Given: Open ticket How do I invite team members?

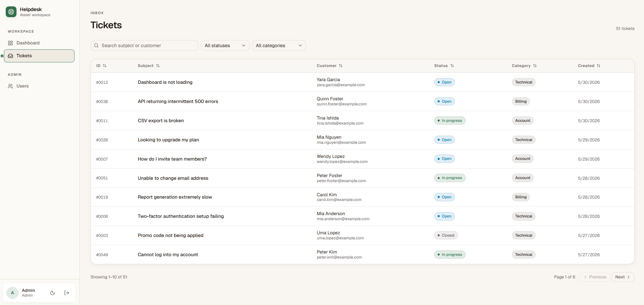Looking at the screenshot, I should [172, 159].
